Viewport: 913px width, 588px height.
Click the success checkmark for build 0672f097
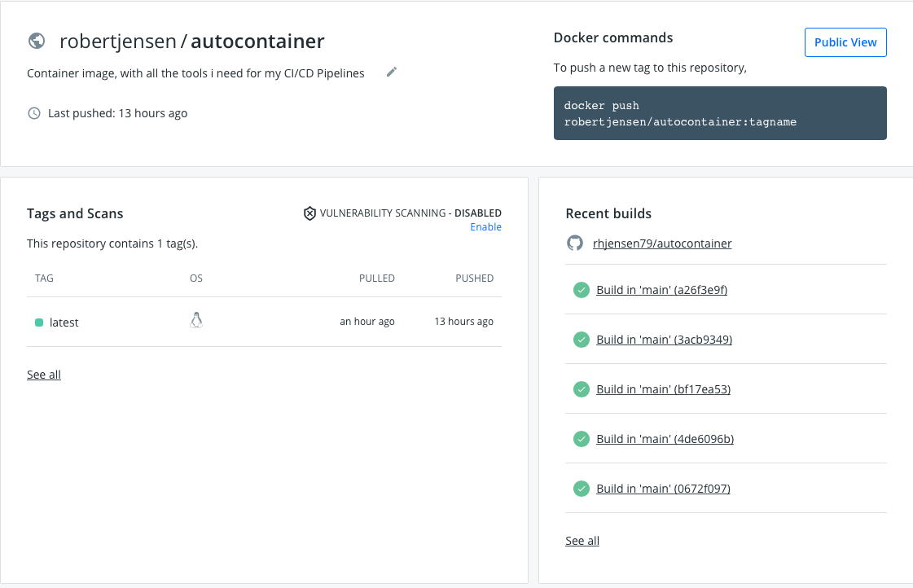[581, 489]
